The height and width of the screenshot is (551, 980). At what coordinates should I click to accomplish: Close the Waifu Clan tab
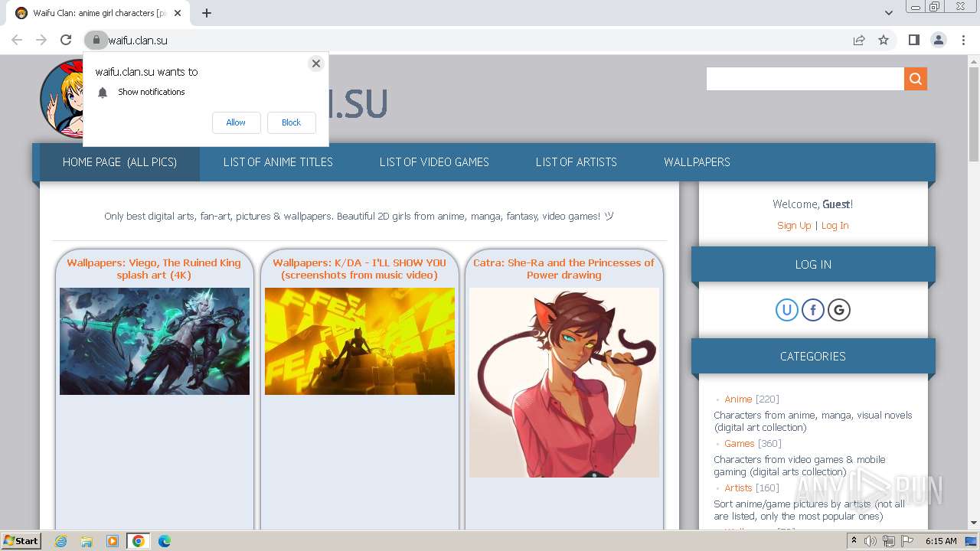point(178,13)
